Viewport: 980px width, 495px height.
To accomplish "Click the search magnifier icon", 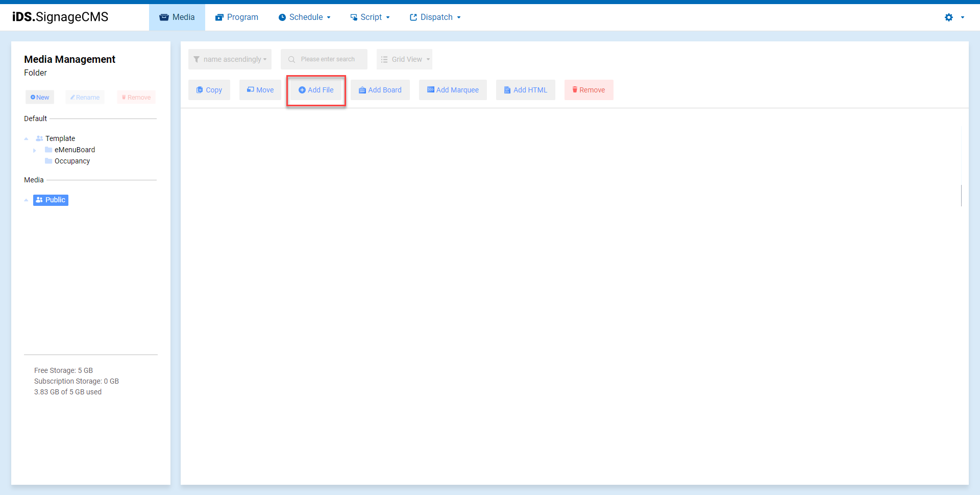I will (292, 59).
